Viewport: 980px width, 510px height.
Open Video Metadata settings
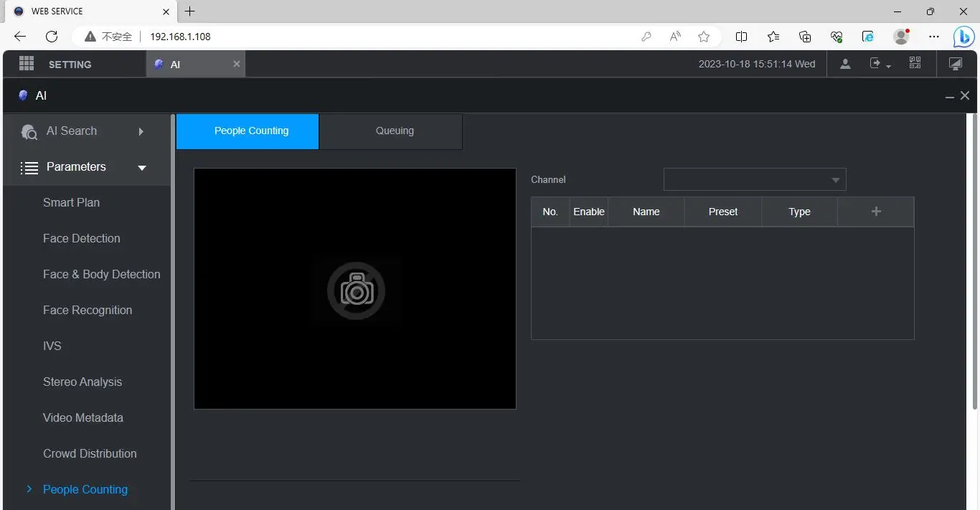(83, 417)
